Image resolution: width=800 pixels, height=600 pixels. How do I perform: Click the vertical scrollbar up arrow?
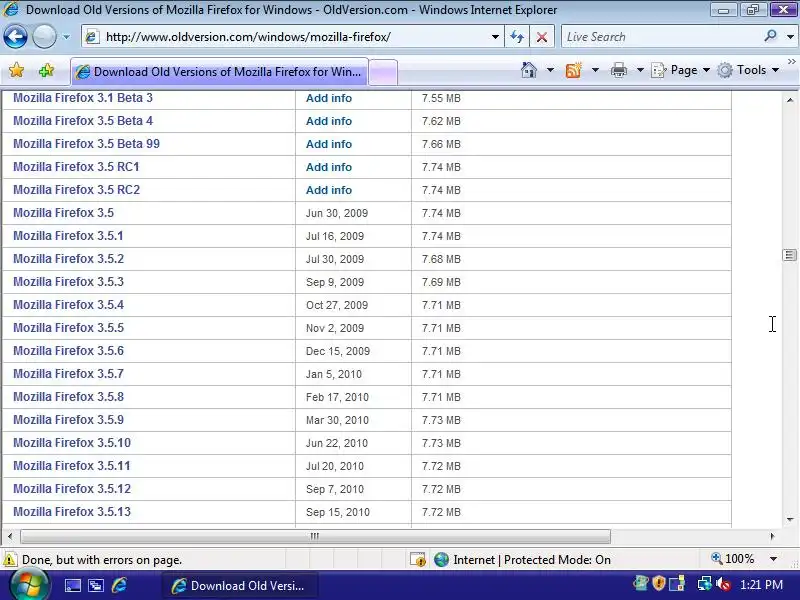[x=790, y=100]
